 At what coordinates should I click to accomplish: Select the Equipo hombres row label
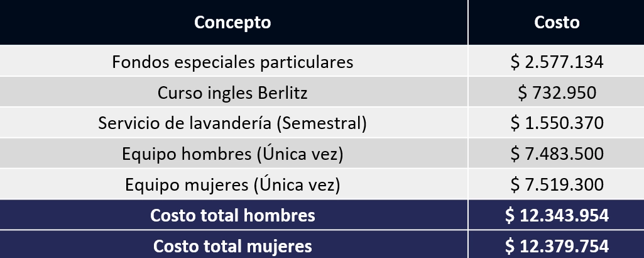232,154
